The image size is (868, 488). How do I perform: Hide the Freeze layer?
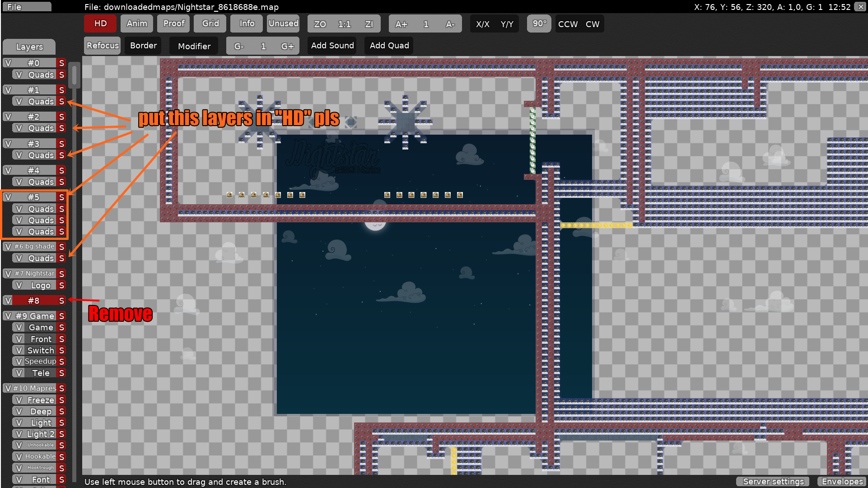19,400
